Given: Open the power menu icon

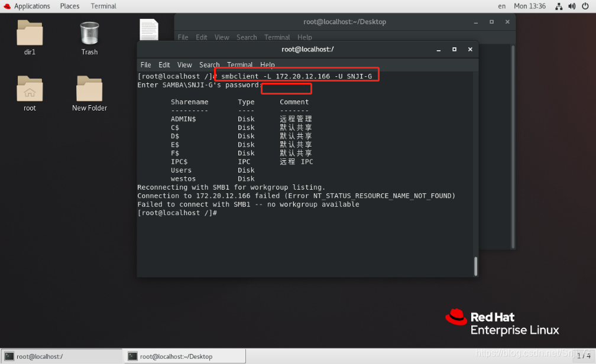Looking at the screenshot, I should pos(585,6).
